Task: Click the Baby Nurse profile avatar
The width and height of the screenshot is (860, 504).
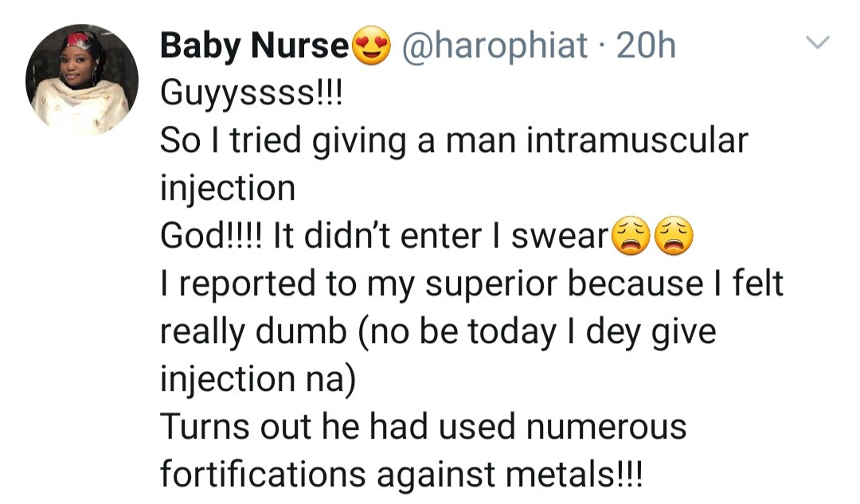Action: coord(81,80)
